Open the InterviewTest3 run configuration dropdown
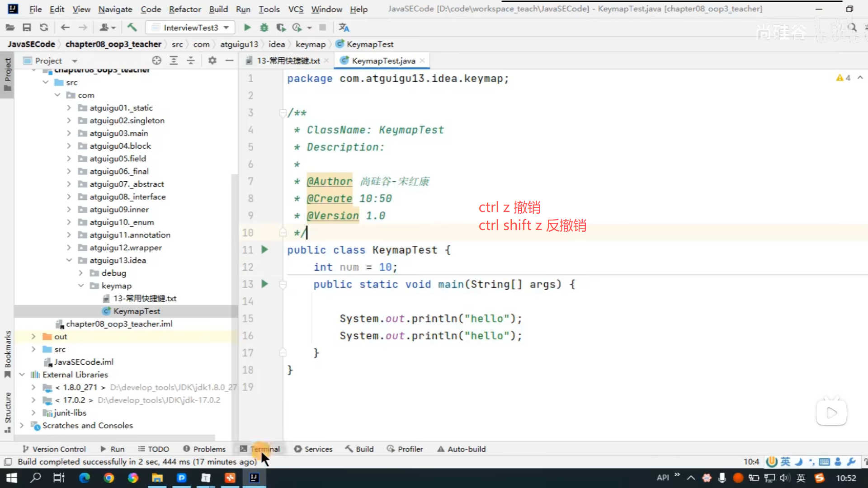Image resolution: width=868 pixels, height=488 pixels. (190, 28)
